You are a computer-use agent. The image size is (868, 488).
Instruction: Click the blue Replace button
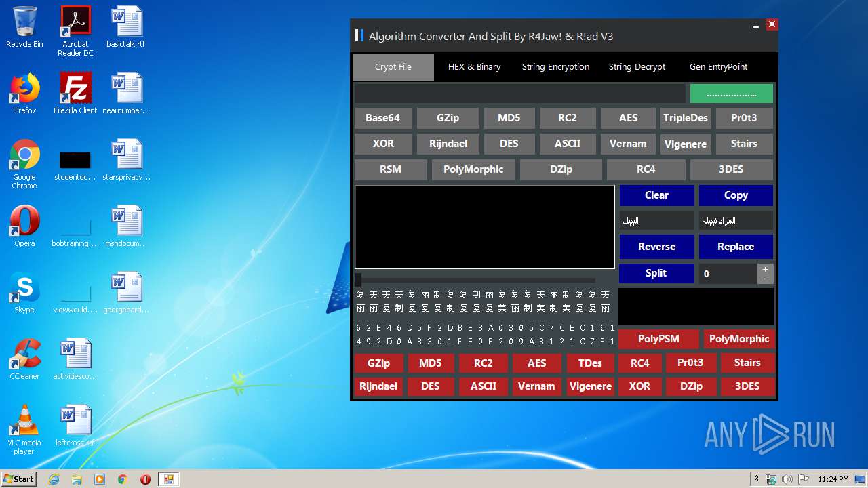tap(736, 247)
